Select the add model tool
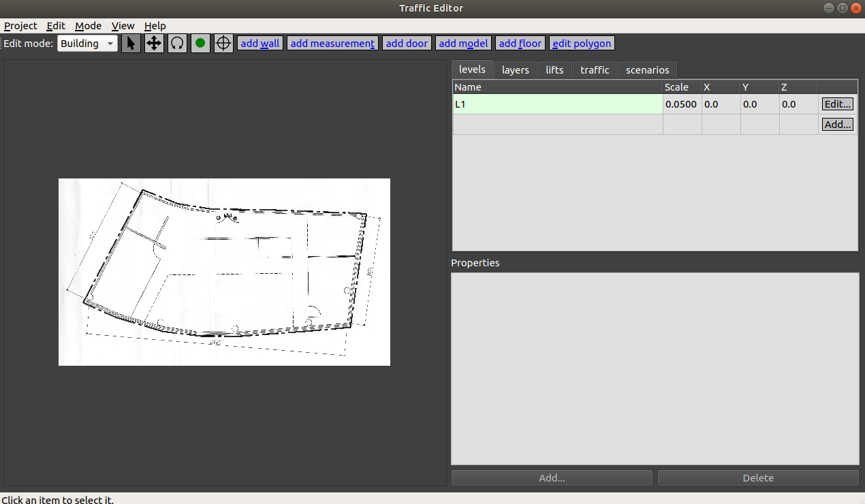 [x=463, y=43]
